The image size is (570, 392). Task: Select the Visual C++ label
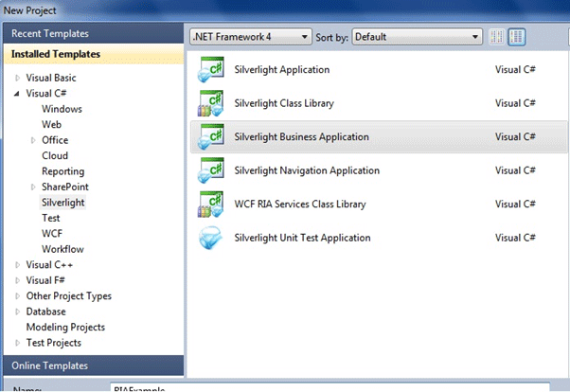pos(49,265)
